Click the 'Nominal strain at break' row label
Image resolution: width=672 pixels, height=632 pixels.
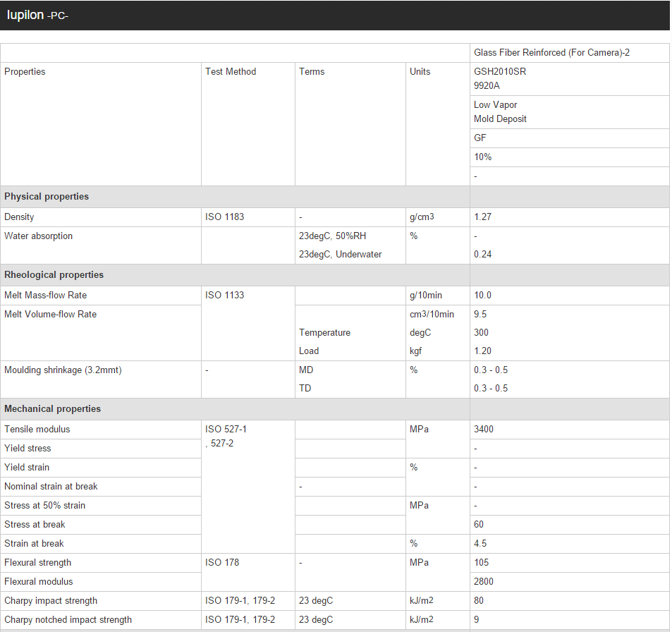coord(101,487)
